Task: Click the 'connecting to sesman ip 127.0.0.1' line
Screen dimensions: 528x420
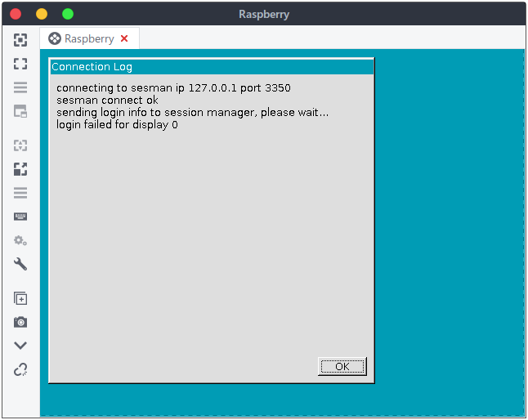Action: (x=173, y=87)
